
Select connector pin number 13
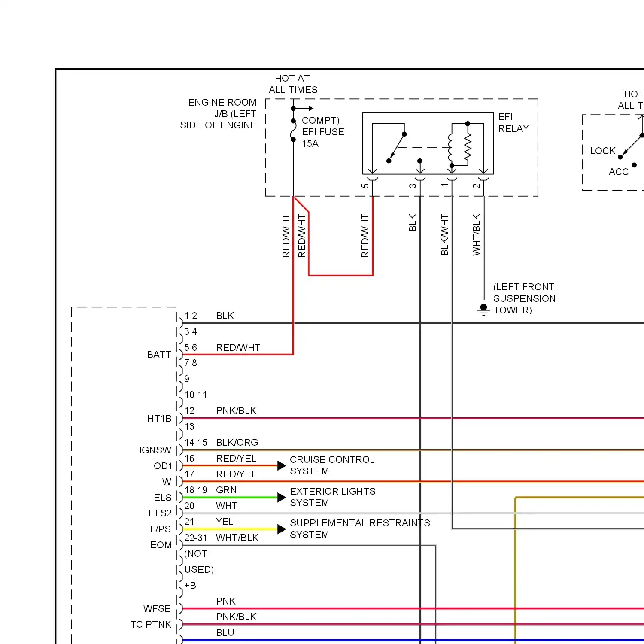click(x=189, y=426)
